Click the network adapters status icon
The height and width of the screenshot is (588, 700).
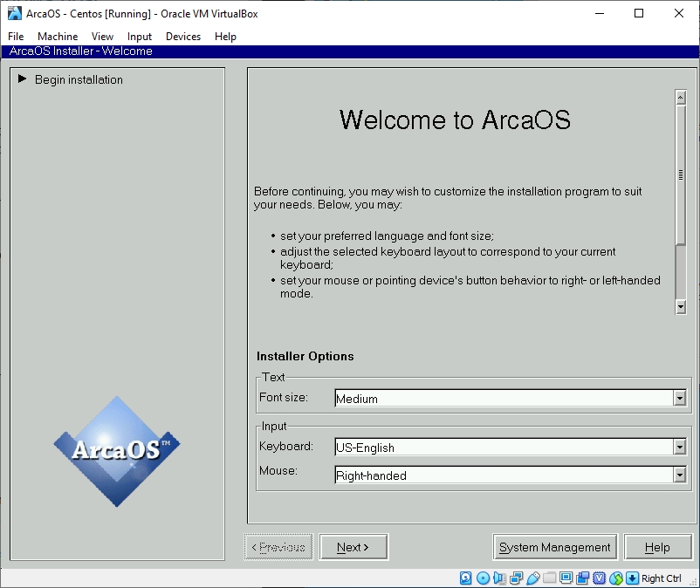516,578
